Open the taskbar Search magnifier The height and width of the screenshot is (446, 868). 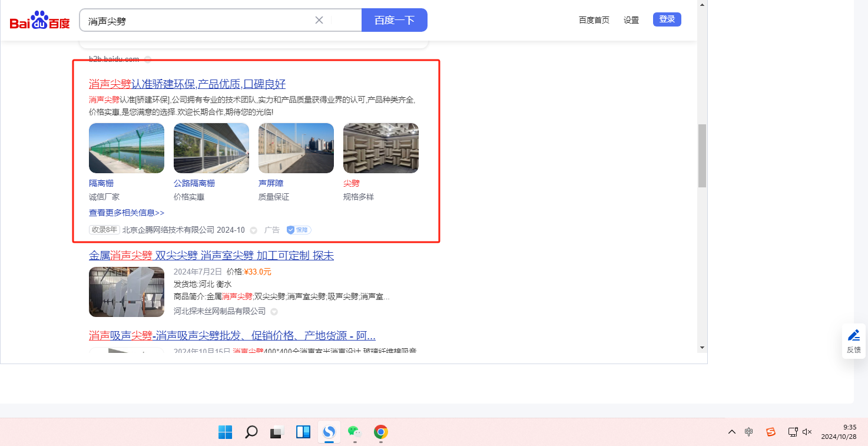pos(251,432)
